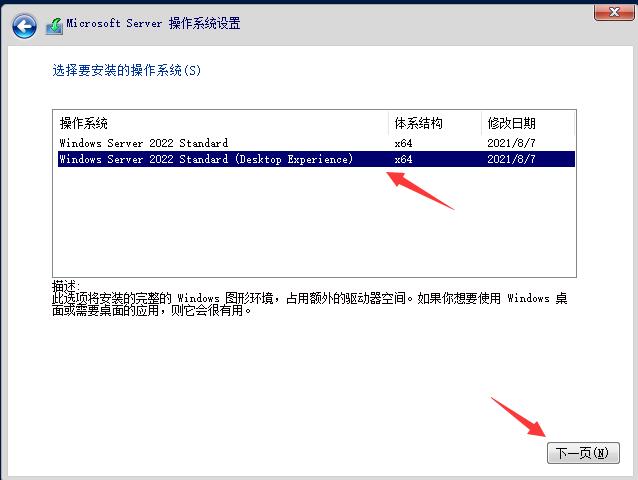
Task: Click the blue back arrow button
Action: click(24, 25)
